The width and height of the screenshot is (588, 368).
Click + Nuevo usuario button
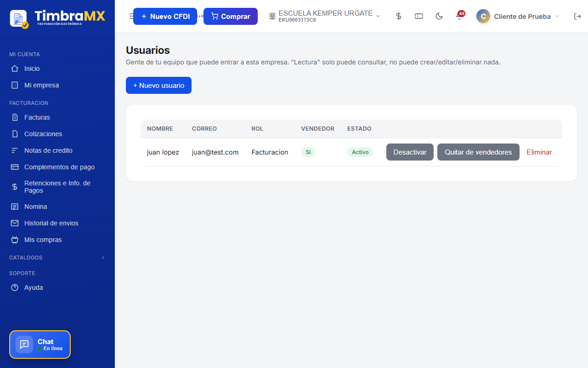(x=158, y=85)
